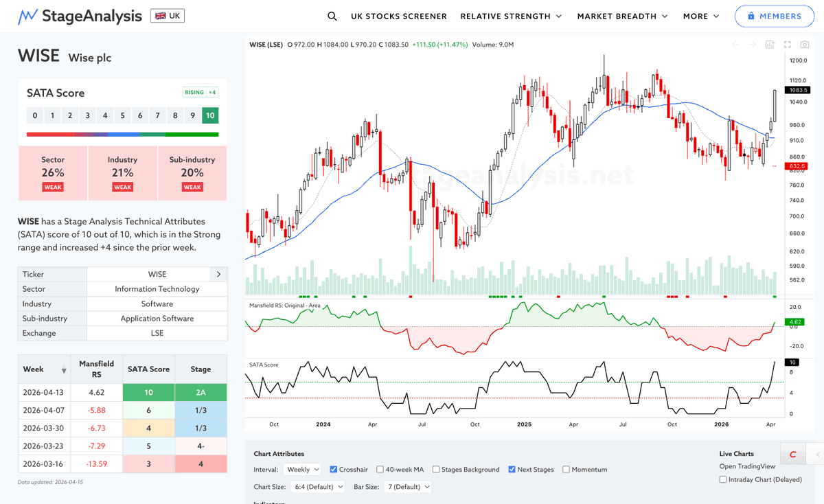Click the 2026-04-07 week cell
Image resolution: width=824 pixels, height=504 pixels.
(x=45, y=411)
